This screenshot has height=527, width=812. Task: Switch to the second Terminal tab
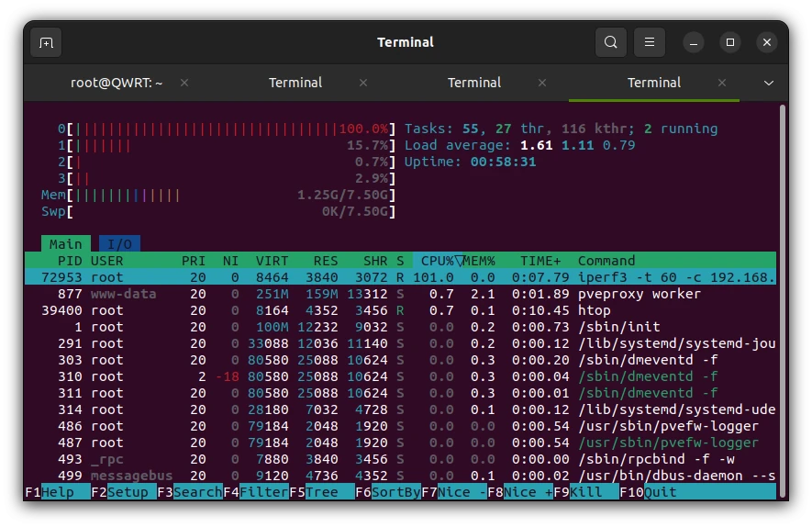tap(295, 83)
